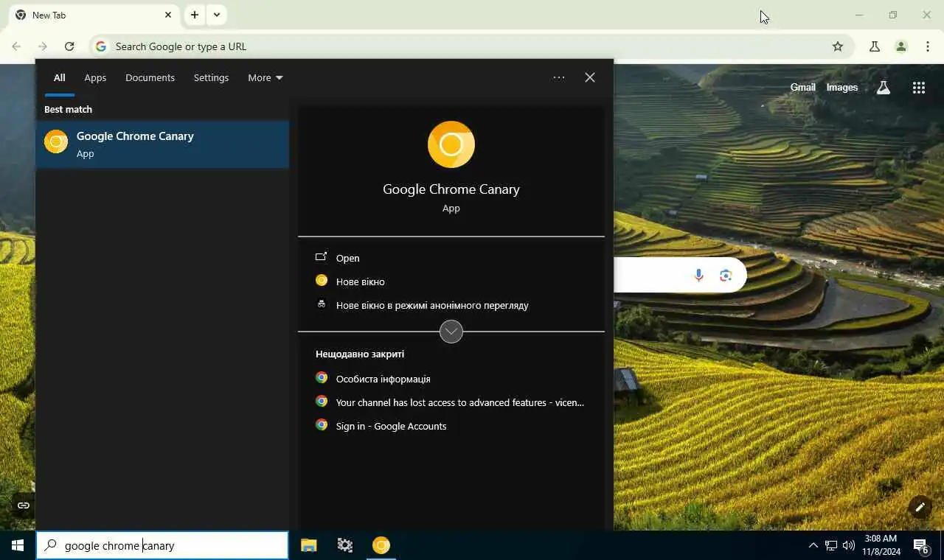Open Google Chrome Canary via Open action
The image size is (944, 560).
click(x=451, y=258)
